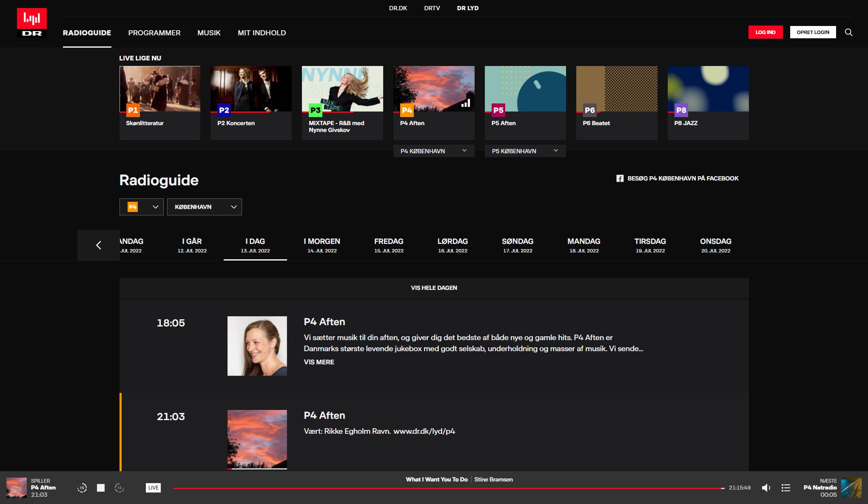Open the P5 Aften live card
Screen dimensions: 868x504
point(525,103)
